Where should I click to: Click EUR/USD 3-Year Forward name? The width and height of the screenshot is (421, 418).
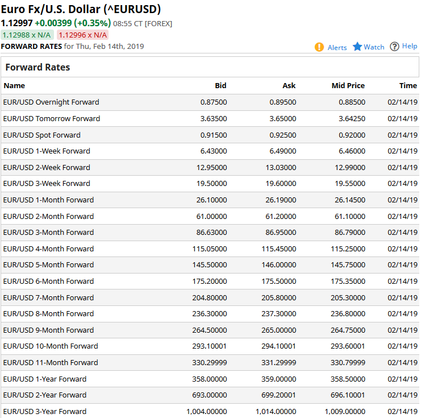[x=45, y=411]
